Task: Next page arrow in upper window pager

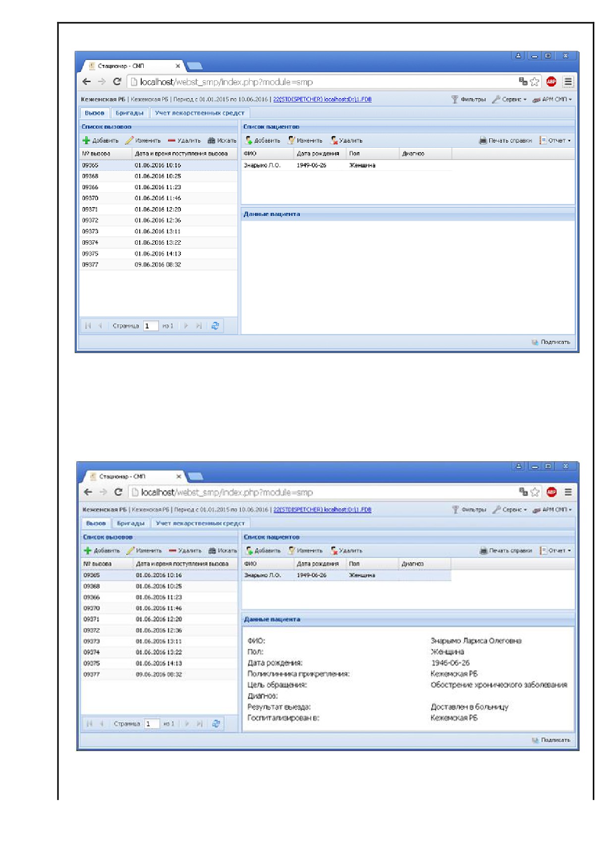Action: [186, 326]
